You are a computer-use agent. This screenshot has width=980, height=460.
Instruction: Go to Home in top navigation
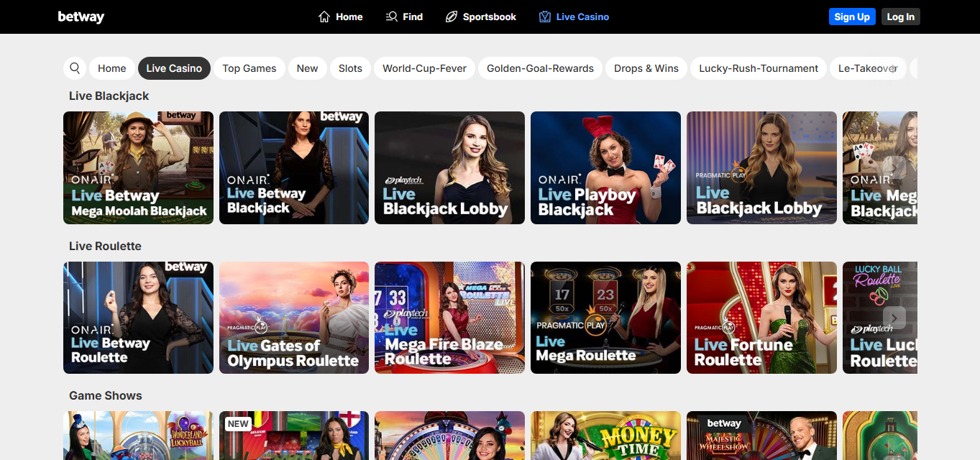(340, 17)
